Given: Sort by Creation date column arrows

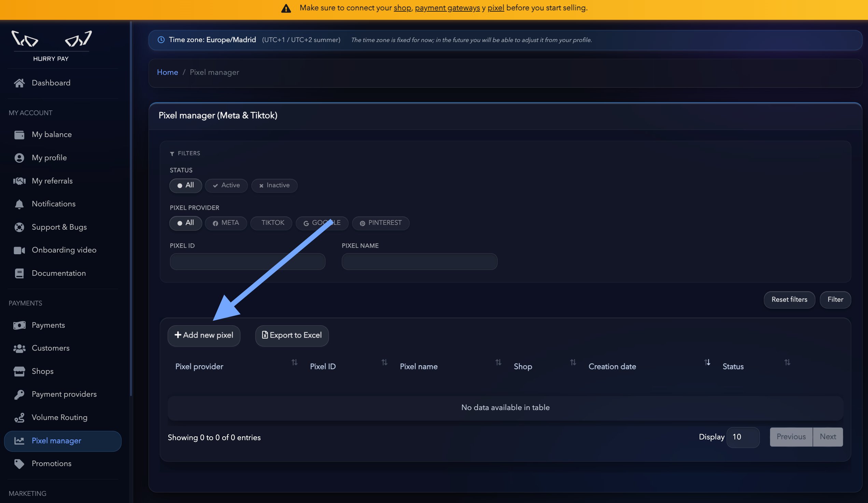Looking at the screenshot, I should point(707,362).
